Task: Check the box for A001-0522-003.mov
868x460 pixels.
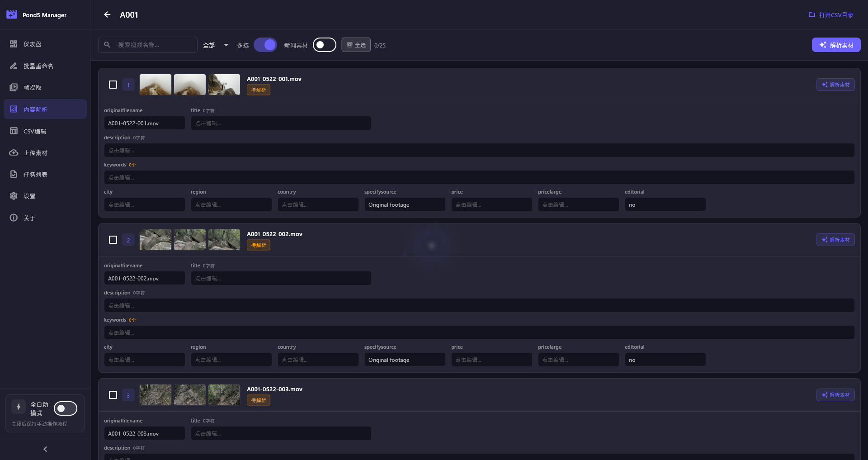Action: click(113, 395)
